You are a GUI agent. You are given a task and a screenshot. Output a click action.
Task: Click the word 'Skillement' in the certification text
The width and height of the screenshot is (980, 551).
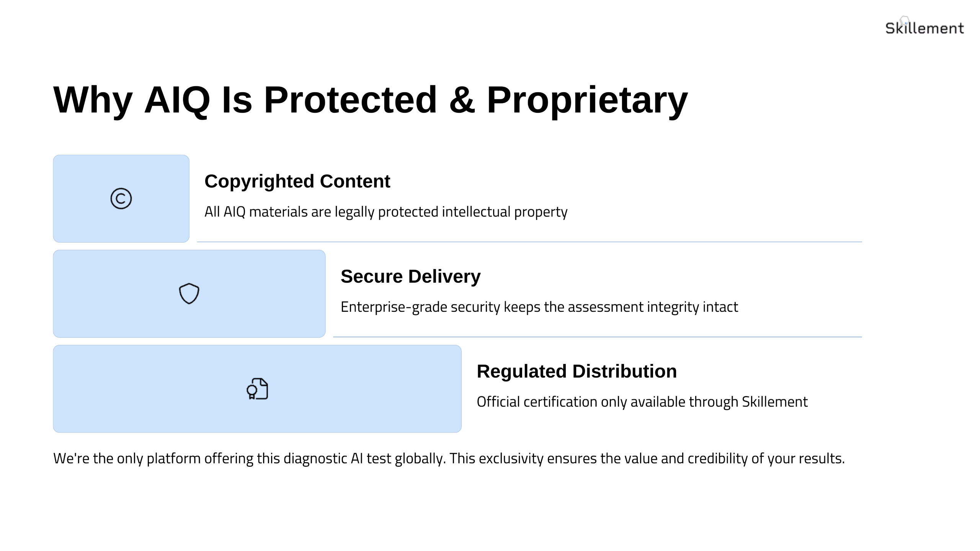pyautogui.click(x=775, y=402)
